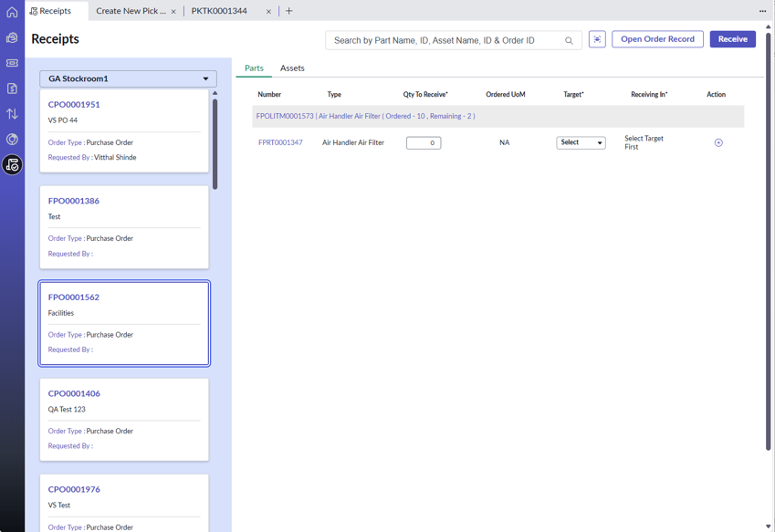Viewport: 775px width, 532px height.
Task: Click the ticket icon in the sidebar
Action: click(x=12, y=63)
